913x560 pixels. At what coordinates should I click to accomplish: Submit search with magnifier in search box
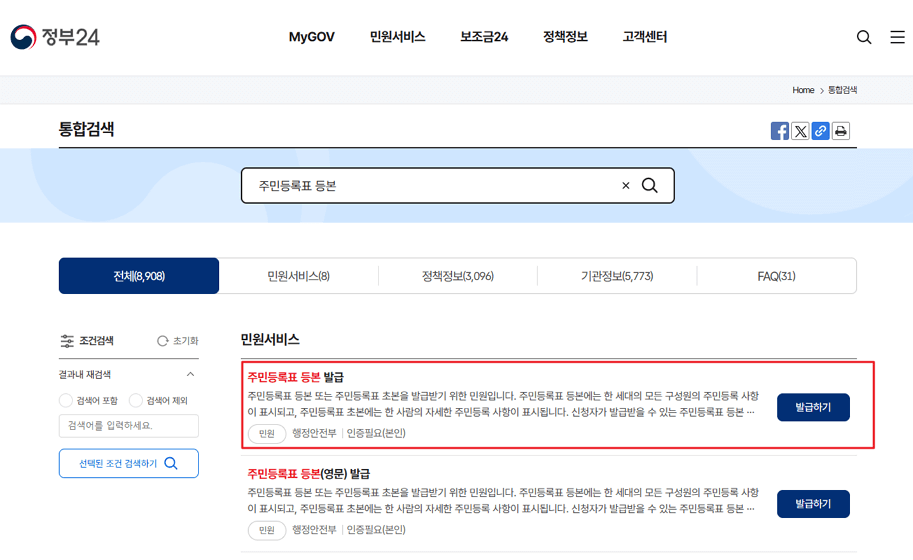(650, 186)
